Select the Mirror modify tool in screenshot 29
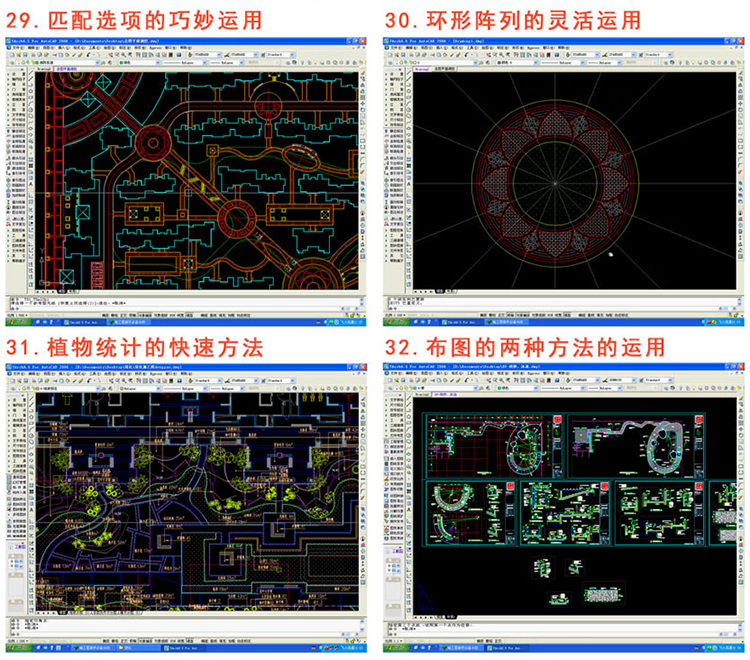This screenshot has width=750, height=660. point(363,85)
